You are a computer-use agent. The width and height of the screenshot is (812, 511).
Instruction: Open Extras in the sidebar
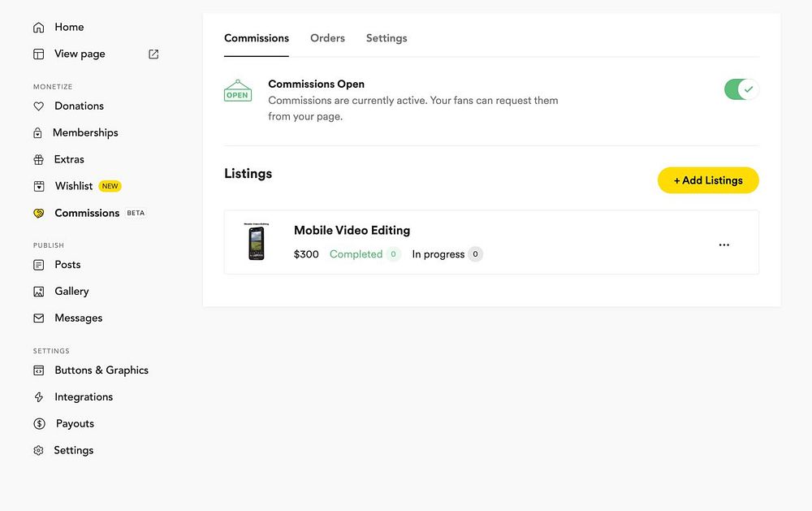point(69,159)
